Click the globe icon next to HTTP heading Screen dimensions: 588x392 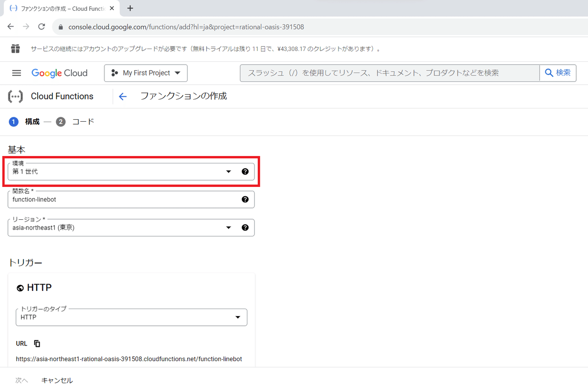click(x=20, y=288)
